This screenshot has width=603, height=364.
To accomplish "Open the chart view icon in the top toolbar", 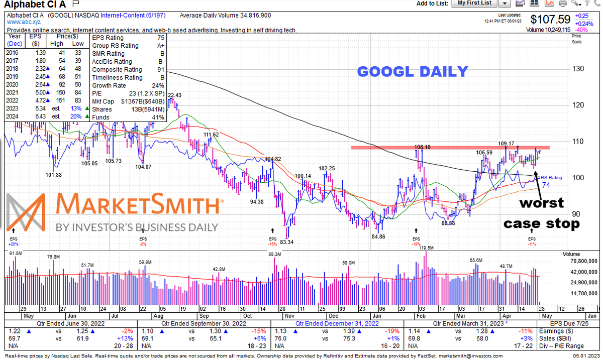I will click(x=520, y=3).
